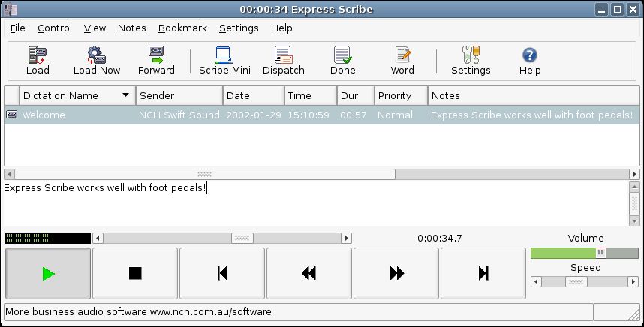Viewport: 644px width, 327px height.
Task: Click inside the notes text area
Action: tap(315, 203)
